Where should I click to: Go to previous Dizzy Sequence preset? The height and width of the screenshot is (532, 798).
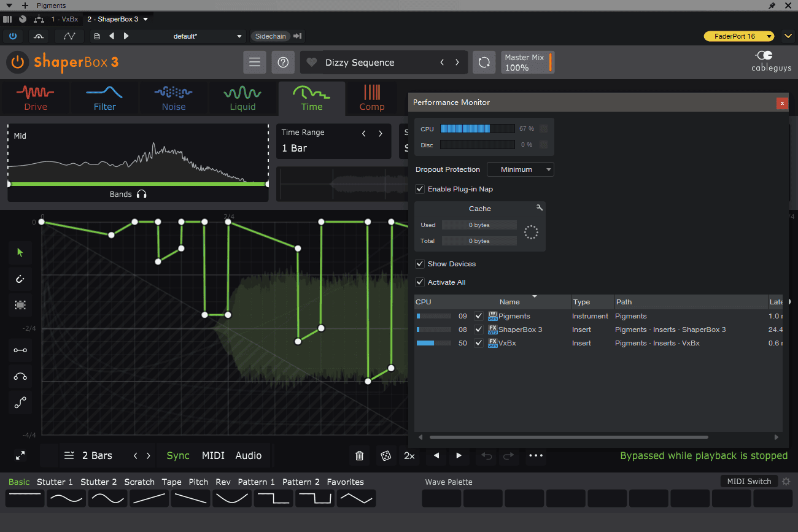[x=442, y=62]
